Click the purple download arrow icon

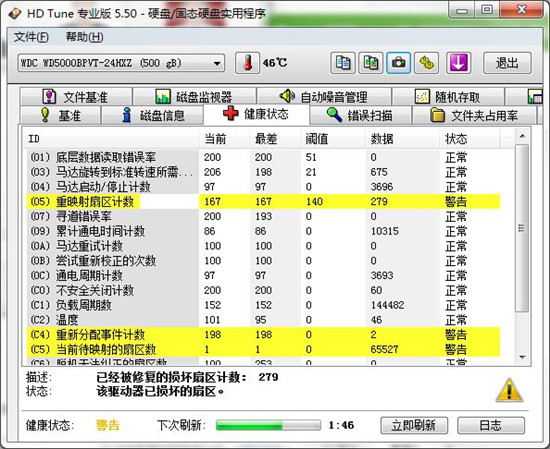(459, 63)
